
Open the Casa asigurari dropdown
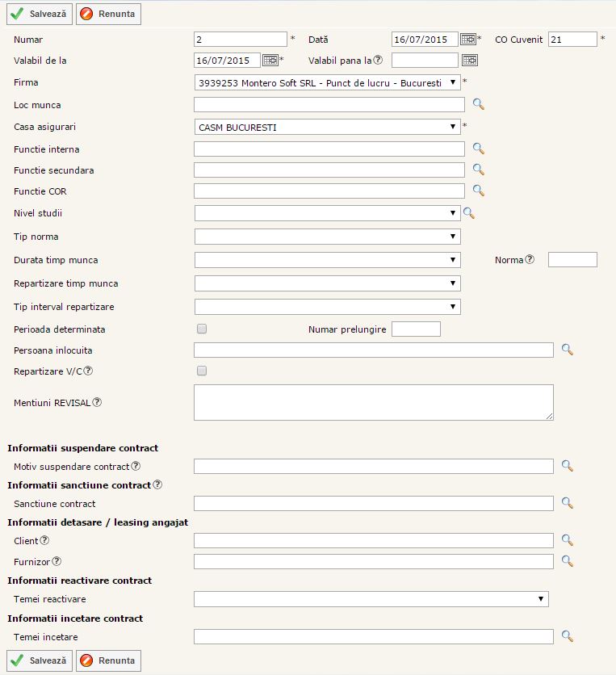point(327,127)
